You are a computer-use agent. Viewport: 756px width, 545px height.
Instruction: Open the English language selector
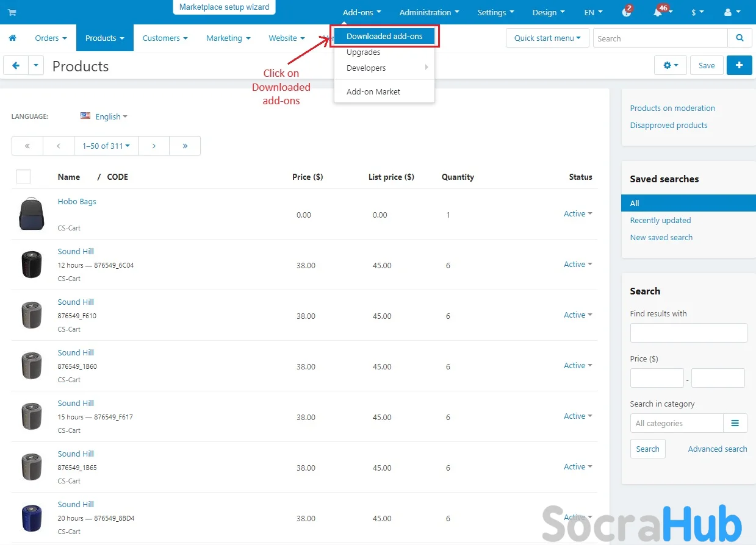[104, 116]
